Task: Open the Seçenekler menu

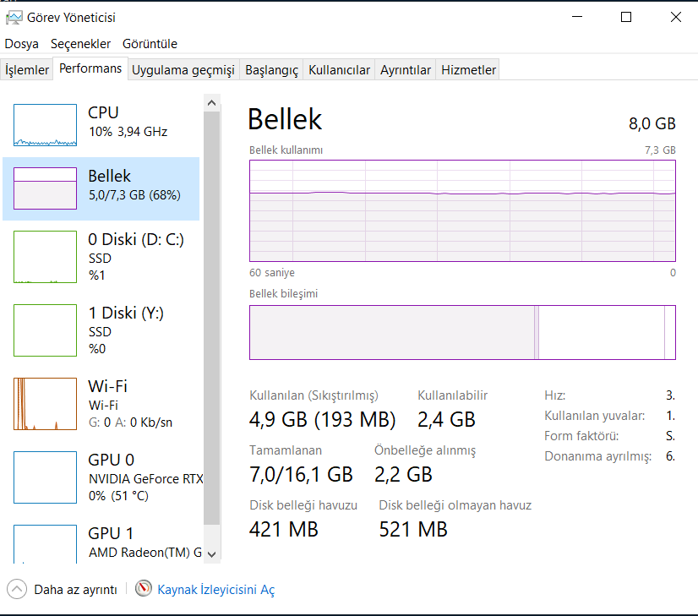Action: pos(80,44)
